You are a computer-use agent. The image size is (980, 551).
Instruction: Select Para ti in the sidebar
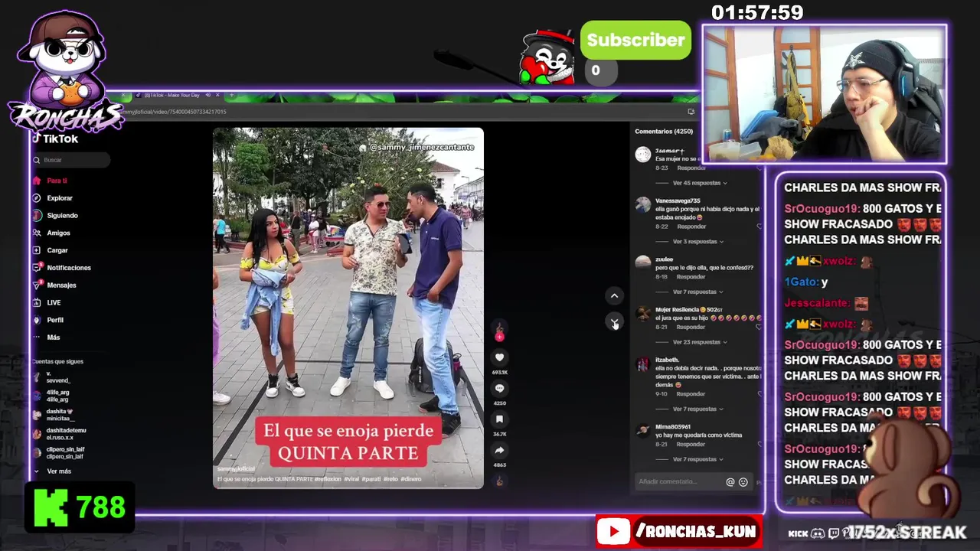click(x=57, y=181)
